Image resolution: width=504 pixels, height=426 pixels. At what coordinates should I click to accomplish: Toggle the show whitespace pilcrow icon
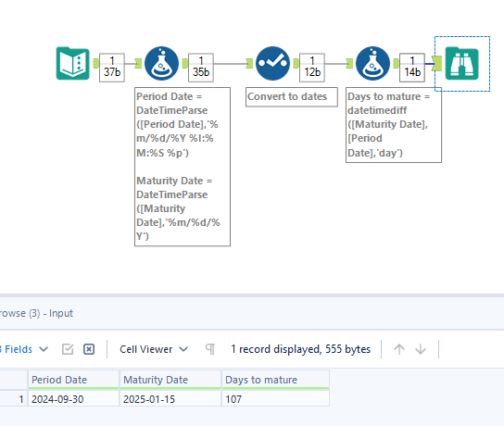pos(210,349)
